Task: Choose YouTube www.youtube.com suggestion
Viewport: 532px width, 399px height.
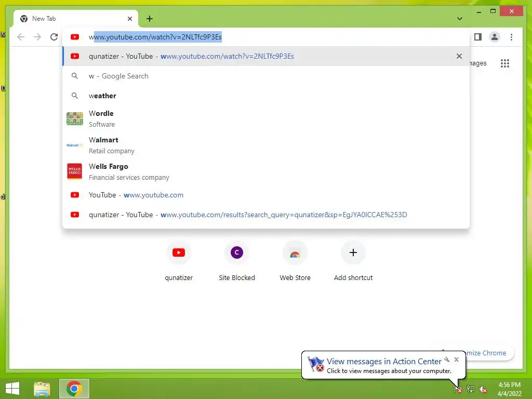Action: pos(266,195)
